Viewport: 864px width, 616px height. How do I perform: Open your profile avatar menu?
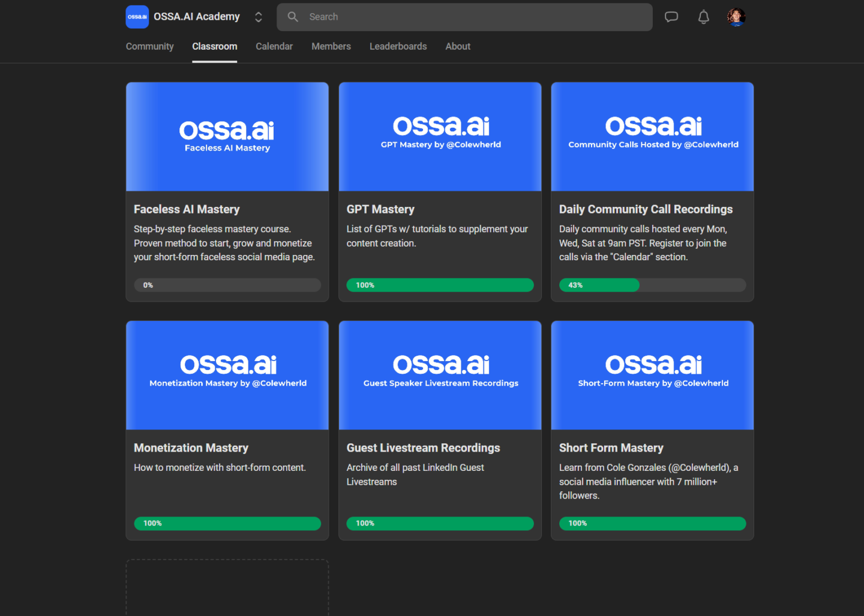[x=736, y=16]
